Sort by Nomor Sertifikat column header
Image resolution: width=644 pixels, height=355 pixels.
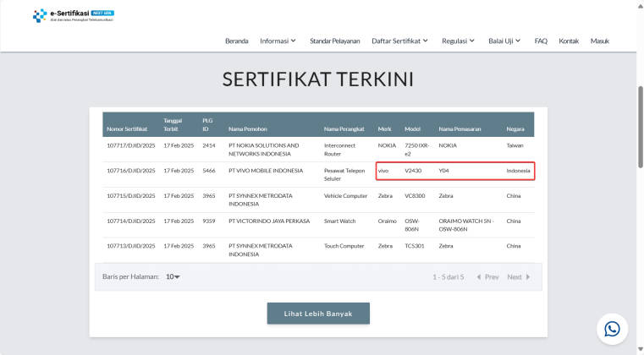click(x=127, y=128)
